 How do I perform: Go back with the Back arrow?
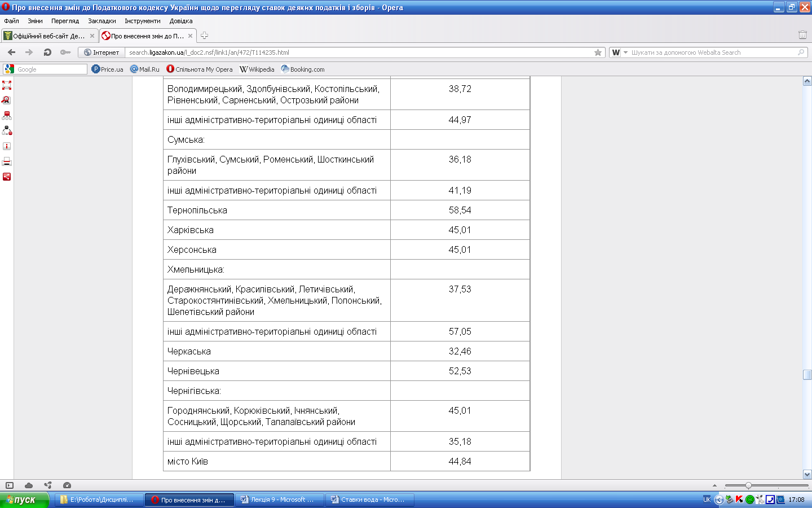[12, 52]
